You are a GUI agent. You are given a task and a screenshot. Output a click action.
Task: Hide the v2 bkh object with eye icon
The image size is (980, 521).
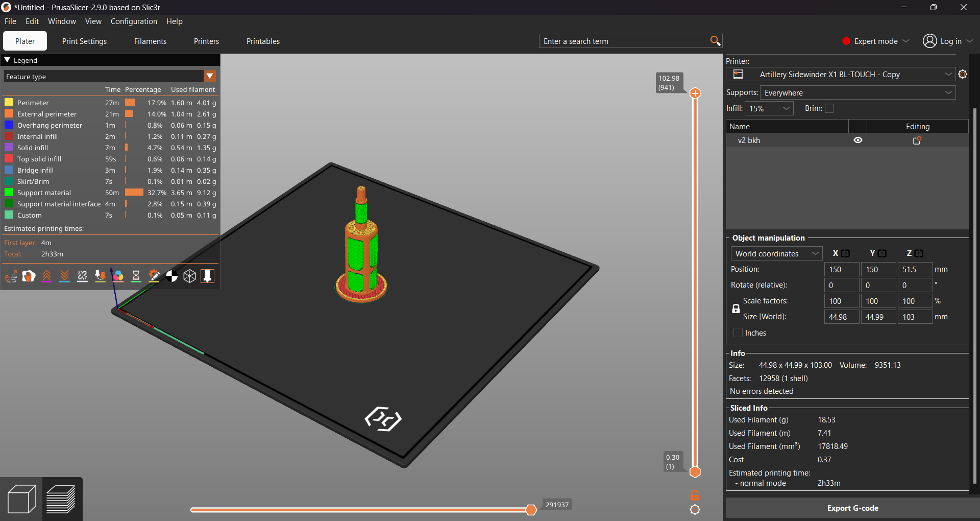(858, 140)
